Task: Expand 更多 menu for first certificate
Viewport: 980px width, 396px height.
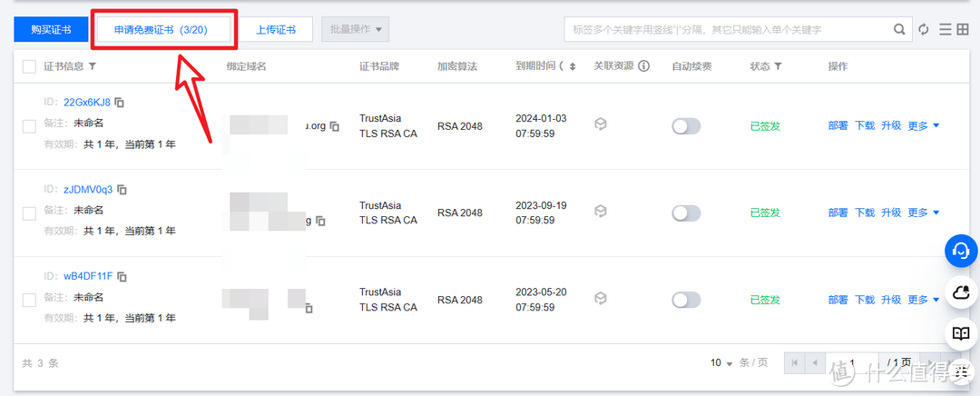Action: pos(923,126)
